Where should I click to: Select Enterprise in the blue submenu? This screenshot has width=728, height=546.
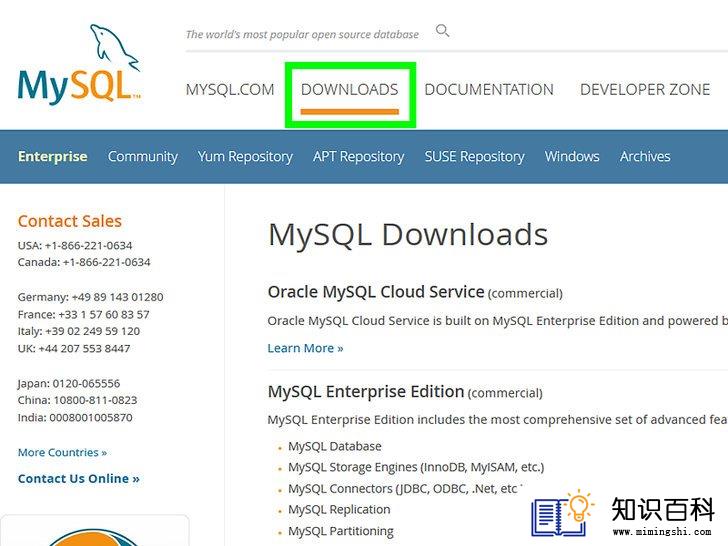tap(52, 156)
